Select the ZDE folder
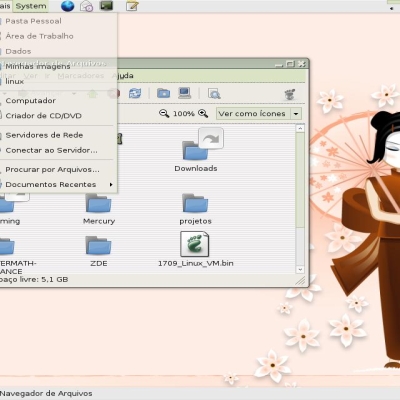This screenshot has height=400, width=400. click(98, 245)
